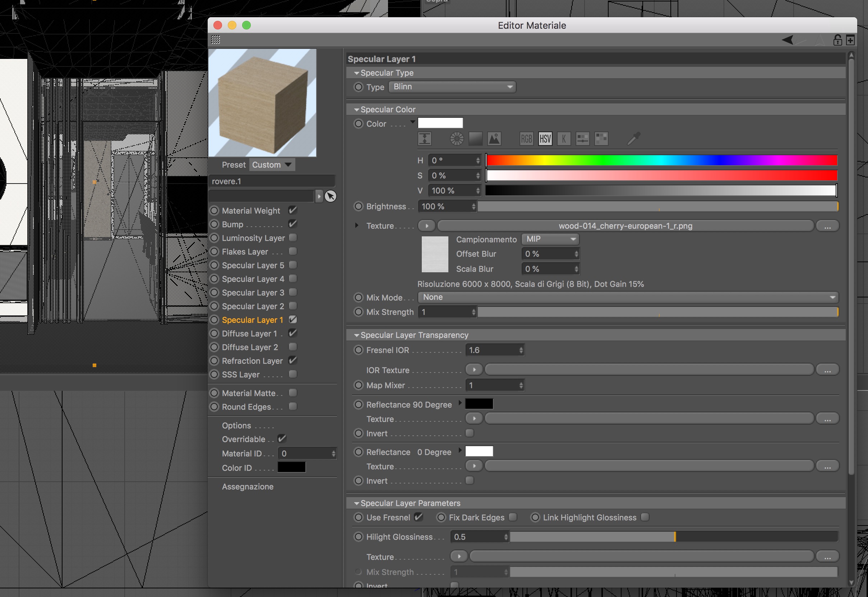
Task: Disable the Use Fresnel checkbox
Action: (x=418, y=517)
